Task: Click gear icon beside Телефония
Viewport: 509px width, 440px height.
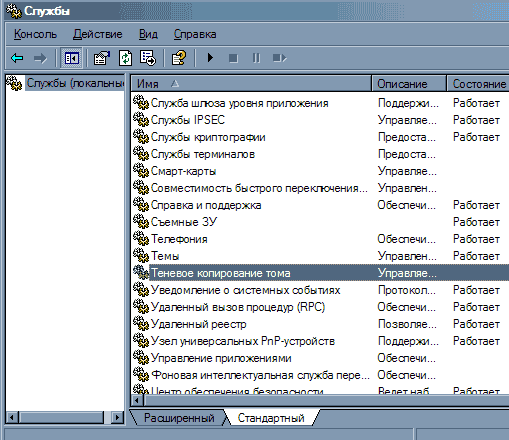Action: 141,238
